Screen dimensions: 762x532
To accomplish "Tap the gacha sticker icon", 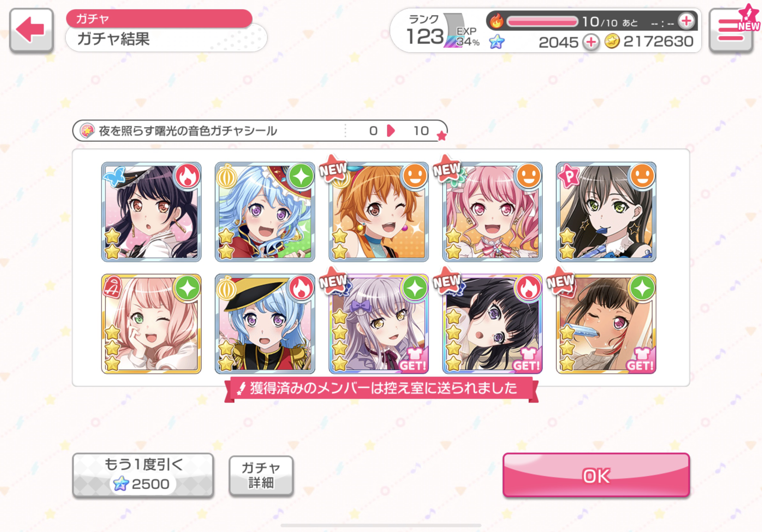I will (87, 130).
